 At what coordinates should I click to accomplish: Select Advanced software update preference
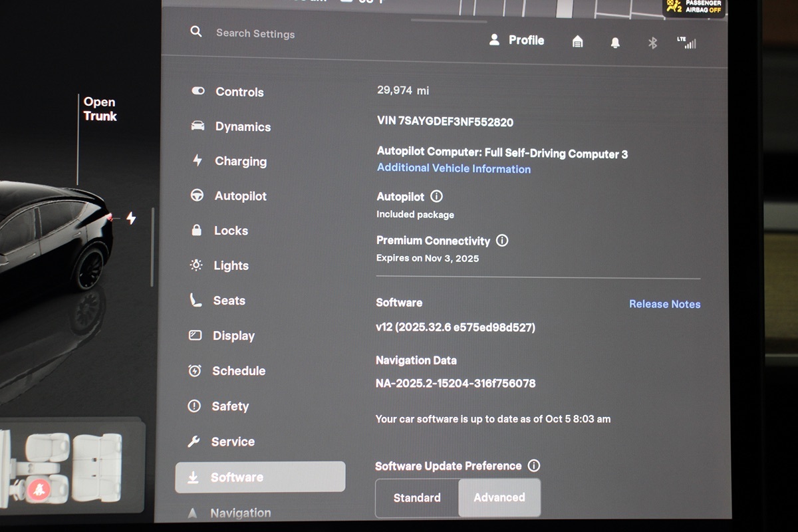pos(499,497)
